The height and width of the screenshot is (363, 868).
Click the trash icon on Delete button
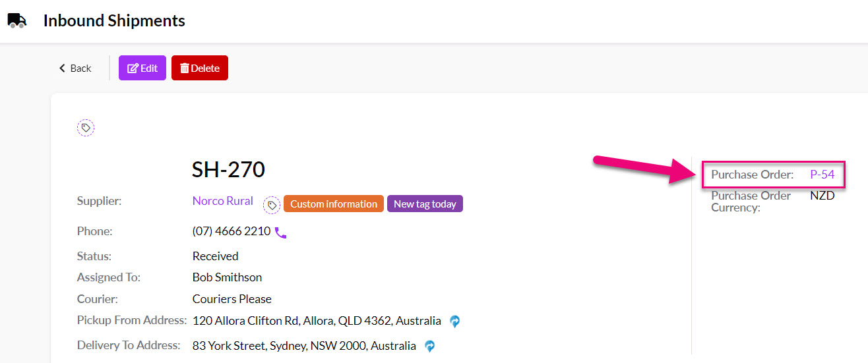[x=185, y=68]
